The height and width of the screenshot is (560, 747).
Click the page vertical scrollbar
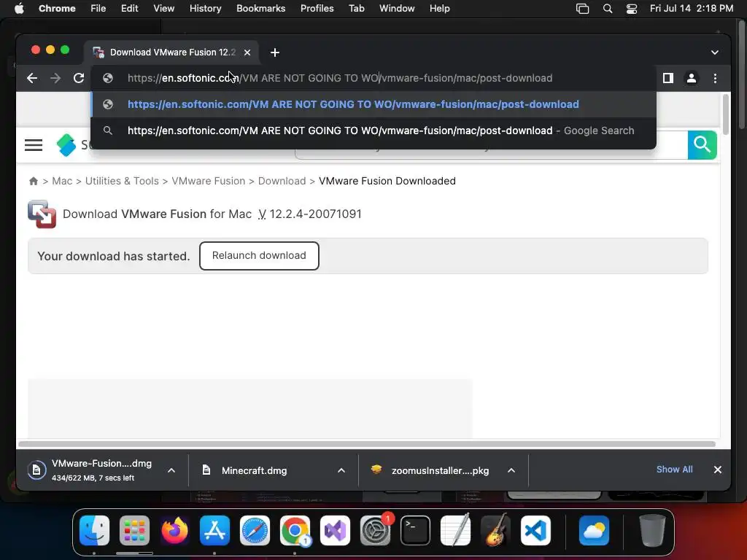726,114
